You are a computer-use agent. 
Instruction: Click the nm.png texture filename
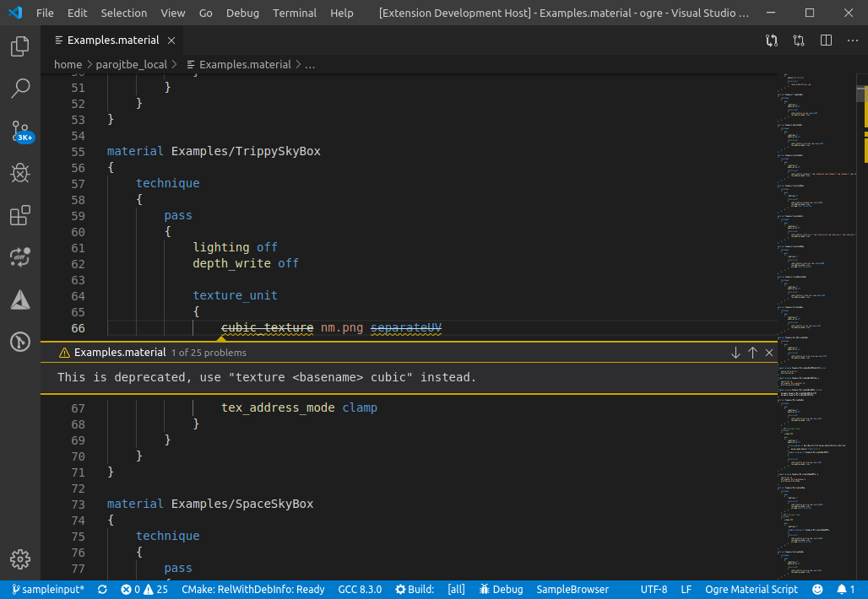342,328
